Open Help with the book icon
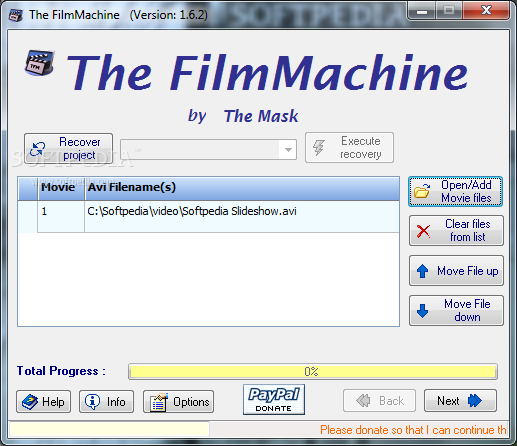 tap(43, 402)
